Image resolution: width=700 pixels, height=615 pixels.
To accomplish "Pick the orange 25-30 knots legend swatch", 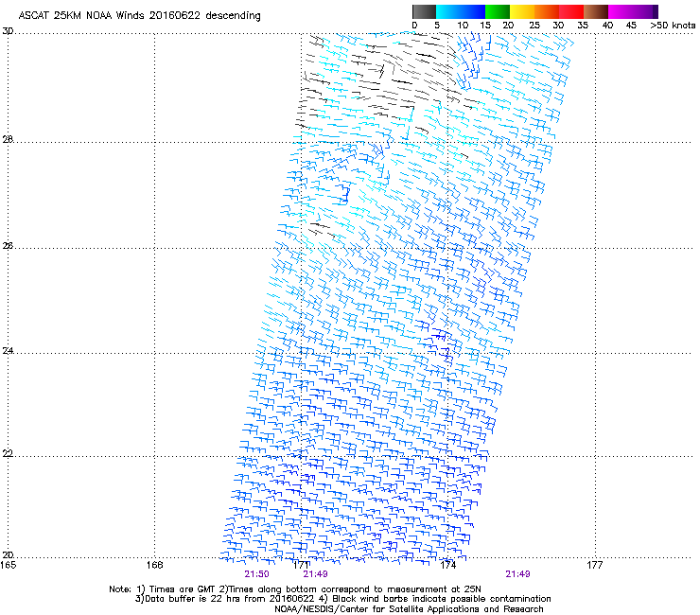I will [x=547, y=11].
